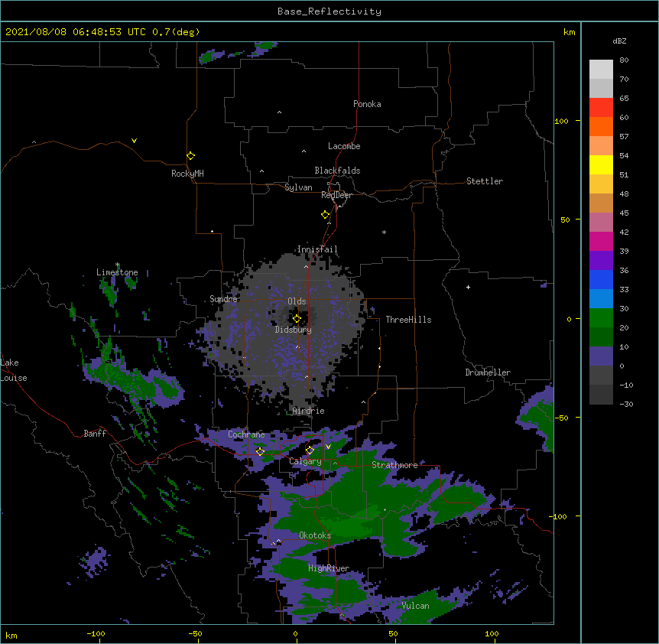Select the HighRiver label
This screenshot has height=644, width=659.
pyautogui.click(x=329, y=568)
